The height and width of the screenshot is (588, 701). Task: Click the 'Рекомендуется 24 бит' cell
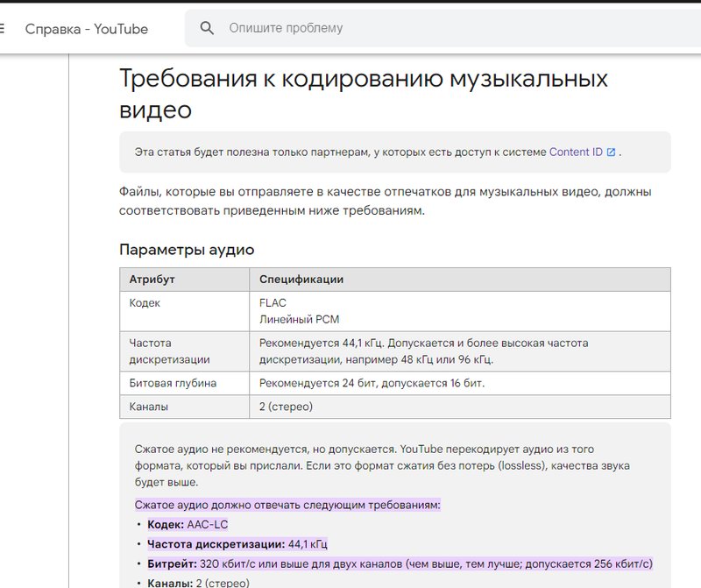[x=460, y=383]
